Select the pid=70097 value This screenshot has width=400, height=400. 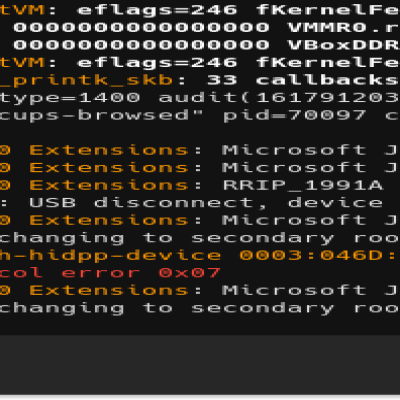click(x=294, y=115)
